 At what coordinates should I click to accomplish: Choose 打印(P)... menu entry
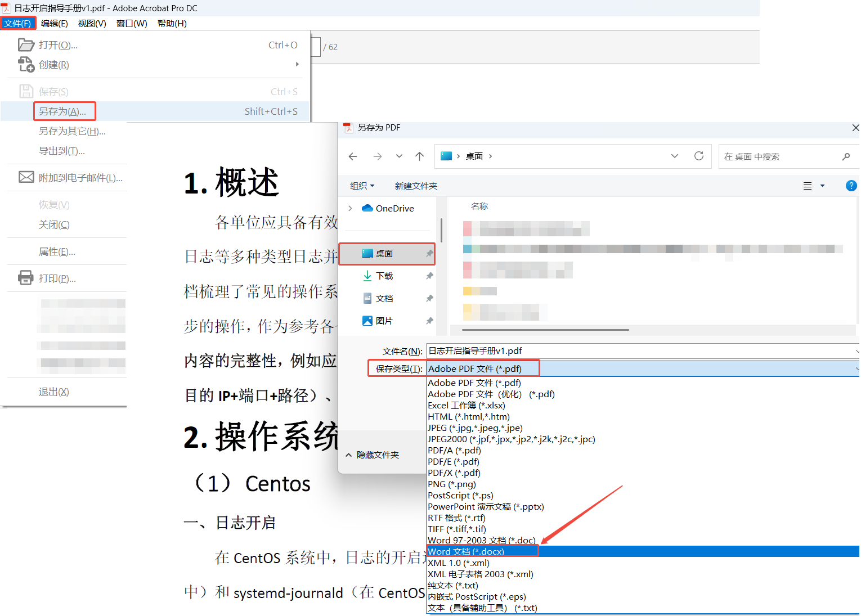57,278
